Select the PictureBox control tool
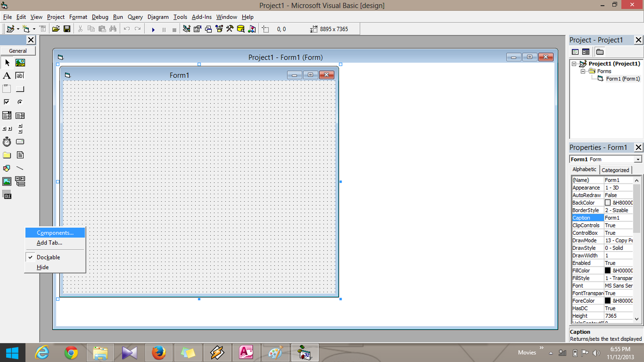The height and width of the screenshot is (362, 644). pos(20,63)
